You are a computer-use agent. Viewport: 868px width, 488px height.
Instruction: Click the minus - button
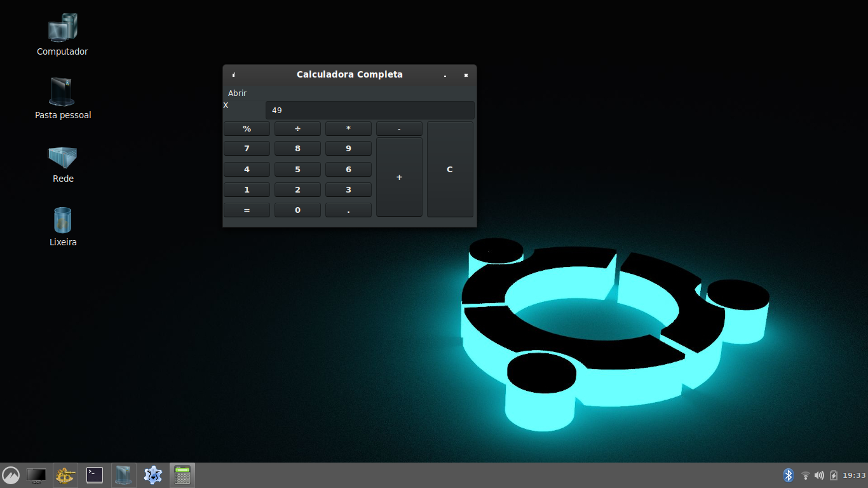coord(399,128)
